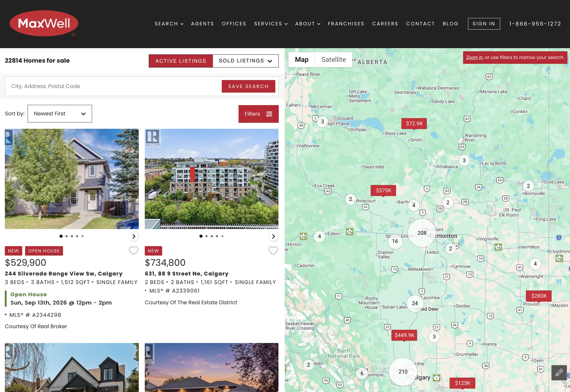The image size is (570, 392).
Task: Expand the About menu
Action: click(x=308, y=24)
